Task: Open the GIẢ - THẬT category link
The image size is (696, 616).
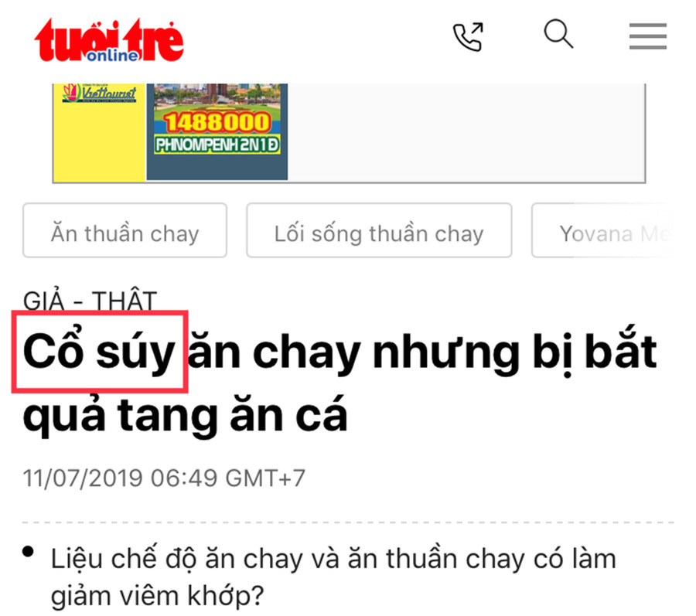Action: (x=90, y=300)
